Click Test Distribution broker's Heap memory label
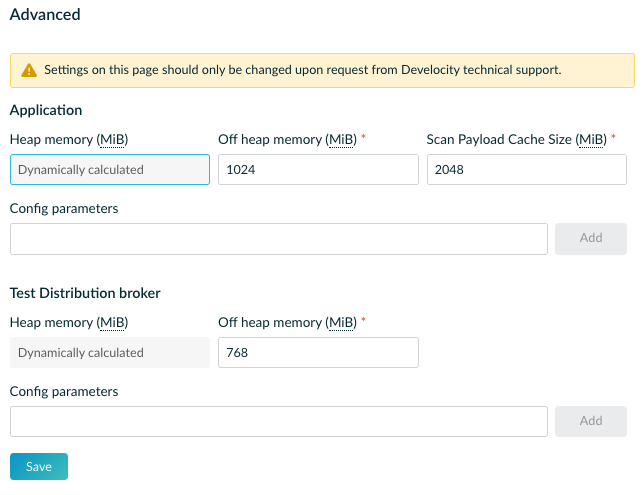 [69, 323]
